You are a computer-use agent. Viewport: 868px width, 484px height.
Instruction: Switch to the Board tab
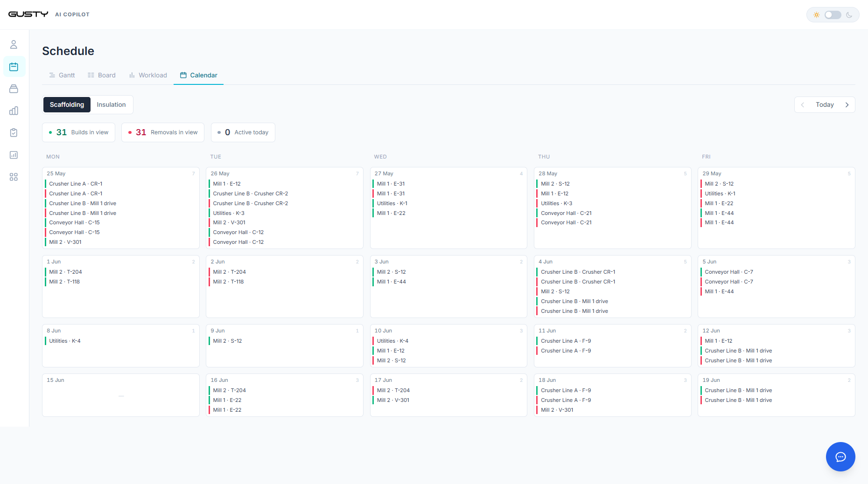coord(102,75)
